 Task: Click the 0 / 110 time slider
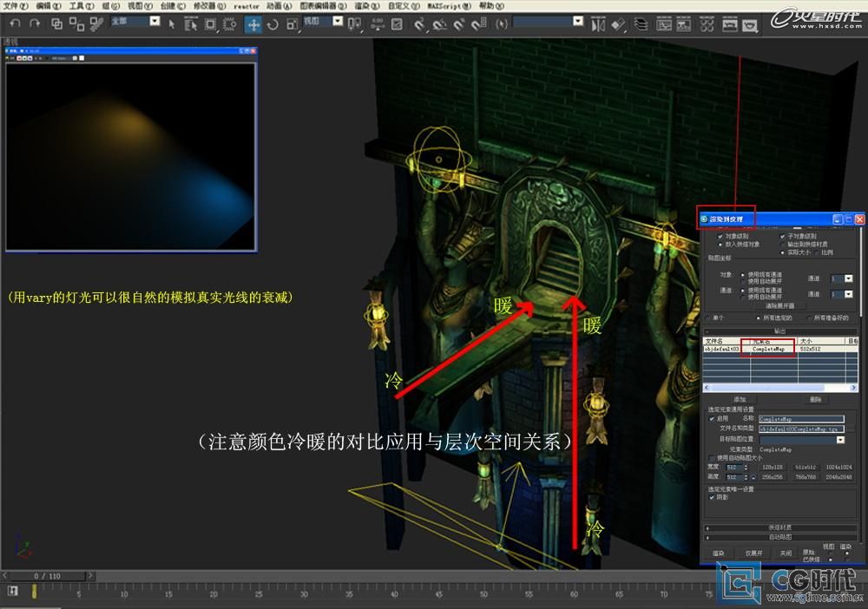pyautogui.click(x=47, y=576)
